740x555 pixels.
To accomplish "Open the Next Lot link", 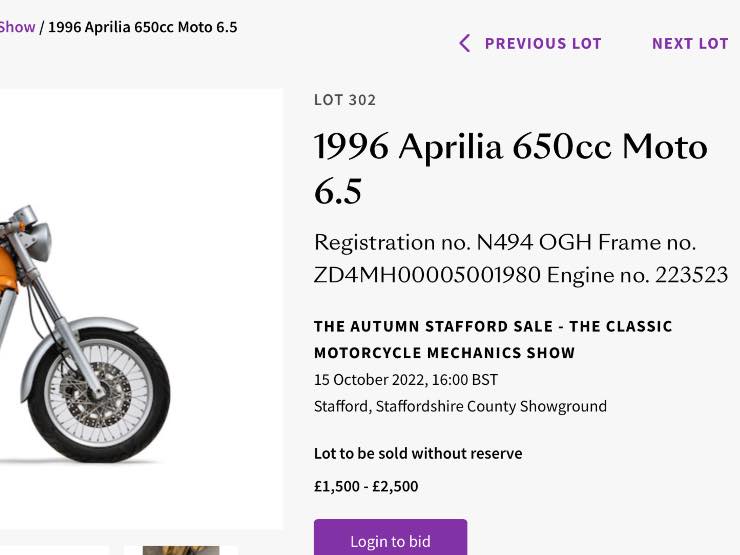I will (x=690, y=43).
